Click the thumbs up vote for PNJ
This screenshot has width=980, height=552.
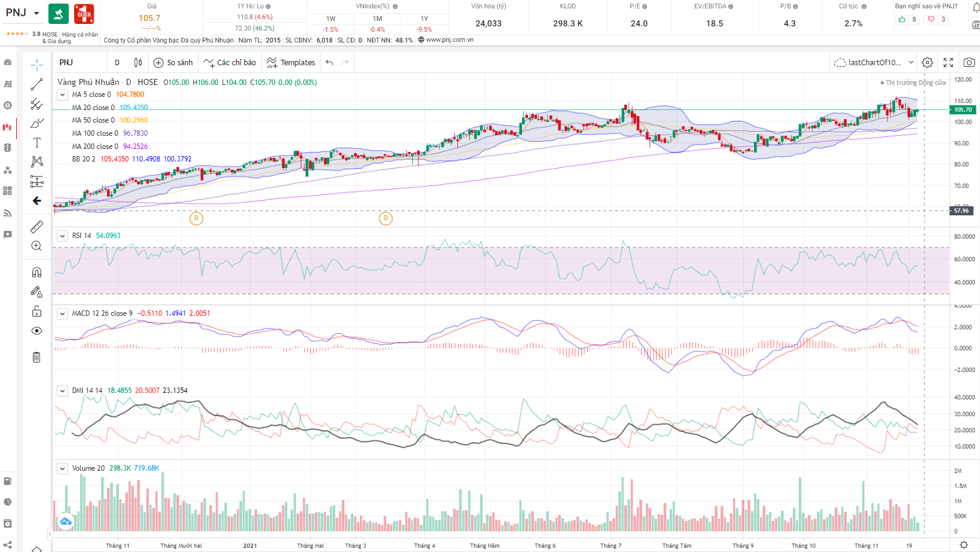(902, 19)
